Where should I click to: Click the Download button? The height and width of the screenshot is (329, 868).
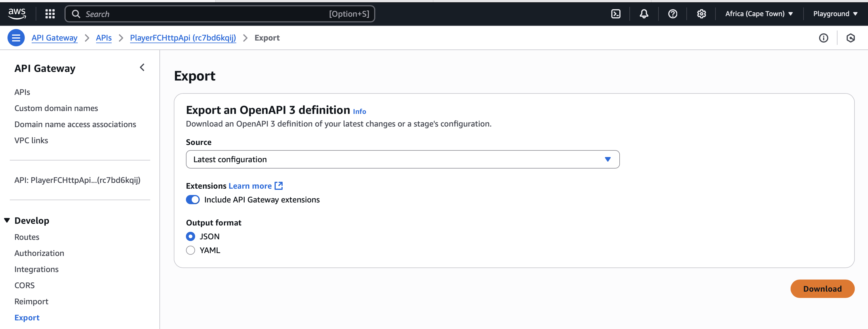click(x=822, y=288)
